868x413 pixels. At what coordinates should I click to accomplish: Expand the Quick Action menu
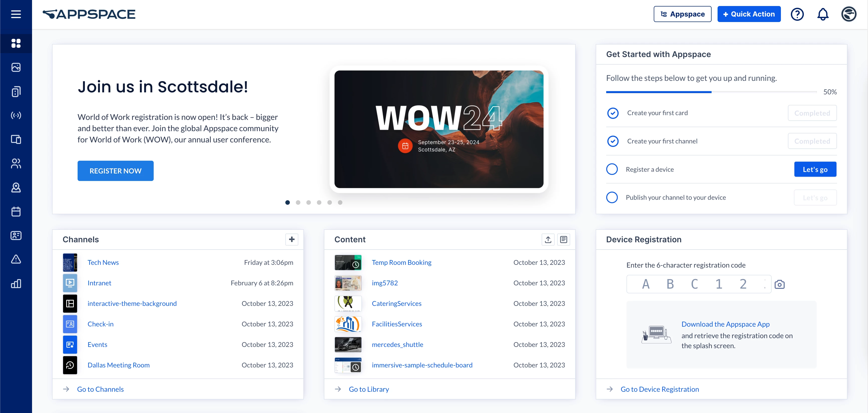749,14
